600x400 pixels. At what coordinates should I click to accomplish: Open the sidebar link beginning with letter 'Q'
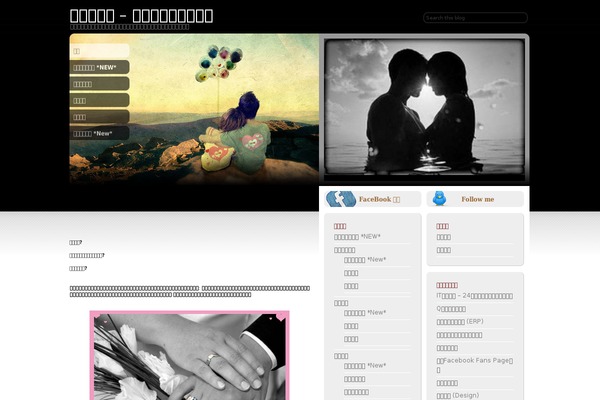tap(451, 309)
